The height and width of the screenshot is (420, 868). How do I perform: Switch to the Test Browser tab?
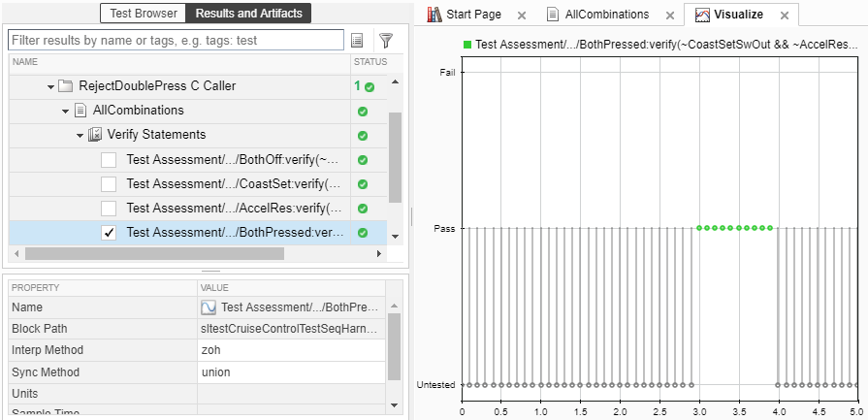(x=144, y=14)
